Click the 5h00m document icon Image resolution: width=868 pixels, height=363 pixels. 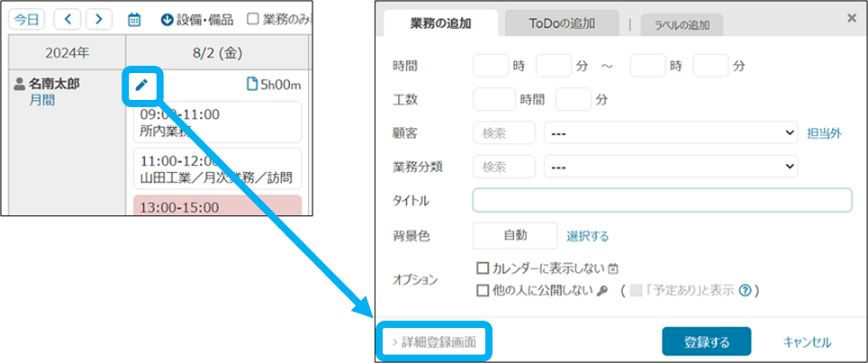point(252,85)
